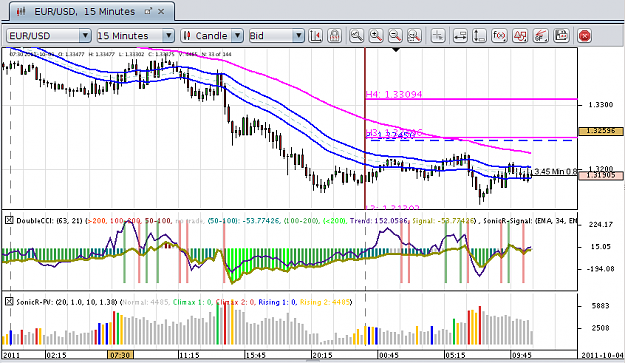The image size is (625, 363).
Task: Click the 20:15 time axis label
Action: point(322,355)
